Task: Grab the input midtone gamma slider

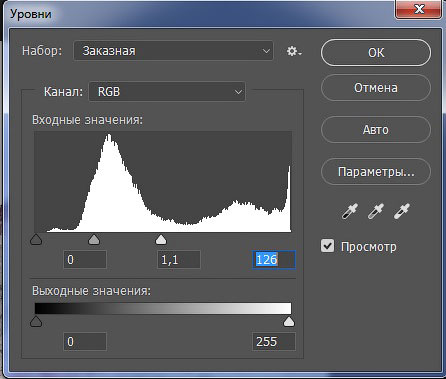Action: [x=94, y=239]
